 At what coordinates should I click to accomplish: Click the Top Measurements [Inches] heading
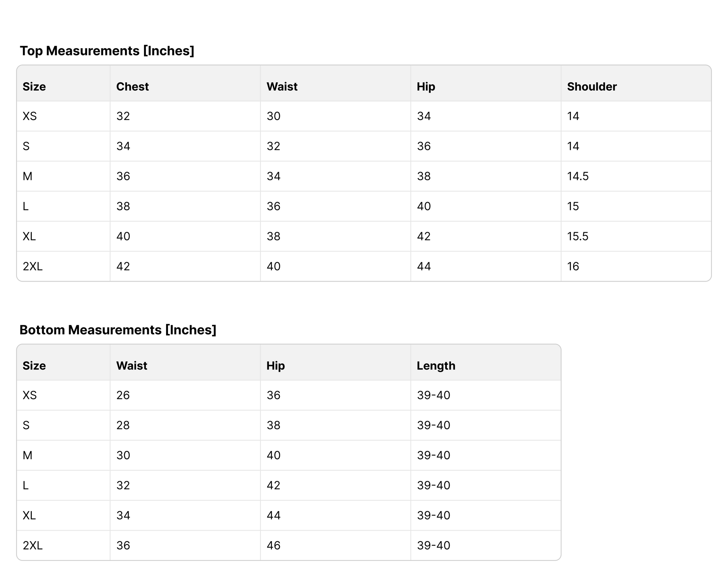[x=107, y=51]
